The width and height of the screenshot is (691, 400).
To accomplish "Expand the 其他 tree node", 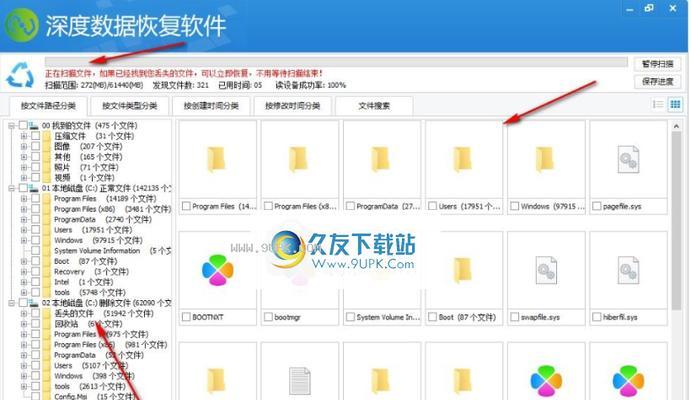I will pos(24,157).
